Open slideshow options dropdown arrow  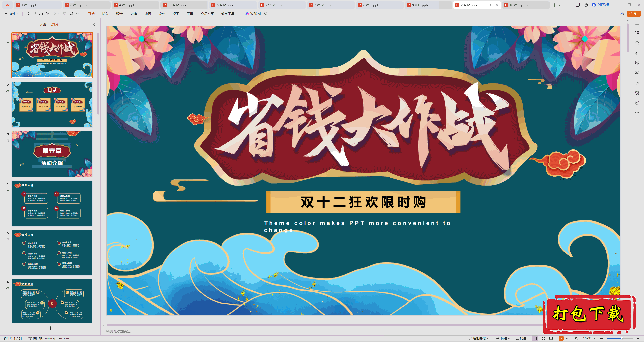click(x=567, y=338)
